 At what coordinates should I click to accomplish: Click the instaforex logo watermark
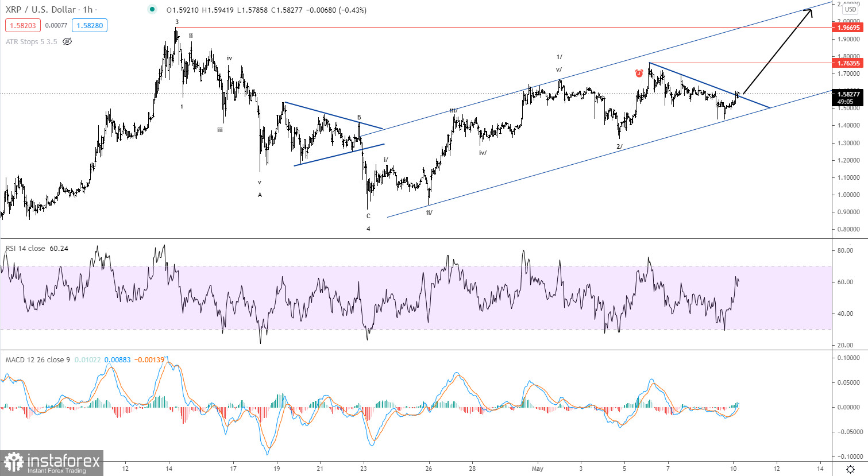(x=52, y=463)
